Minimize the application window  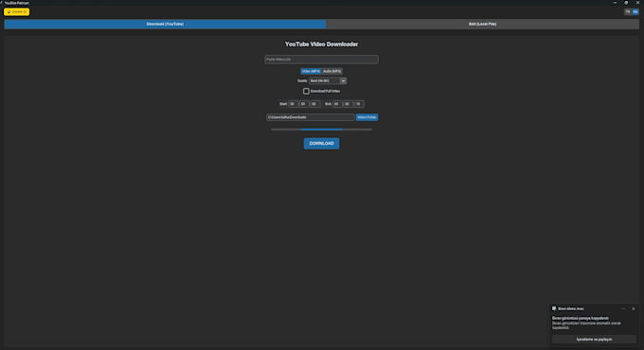tap(615, 3)
